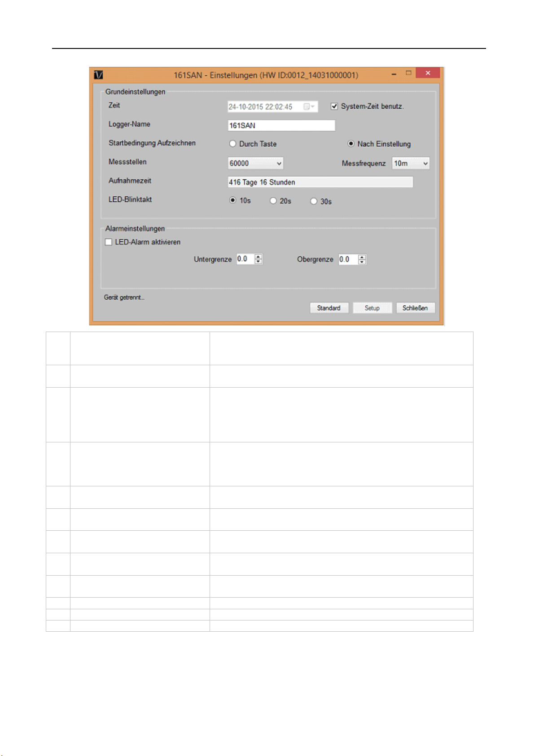
Task: Decrease Obergrenze with the down arrow
Action: tap(362, 262)
